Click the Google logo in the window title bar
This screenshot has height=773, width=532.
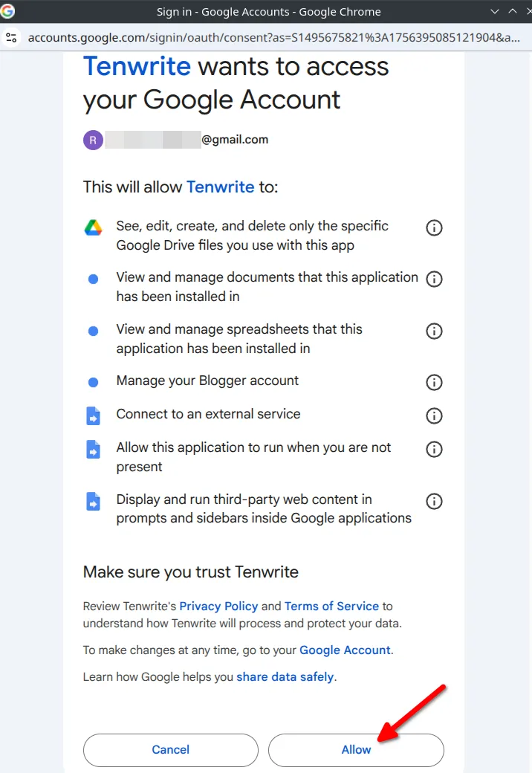[9, 11]
